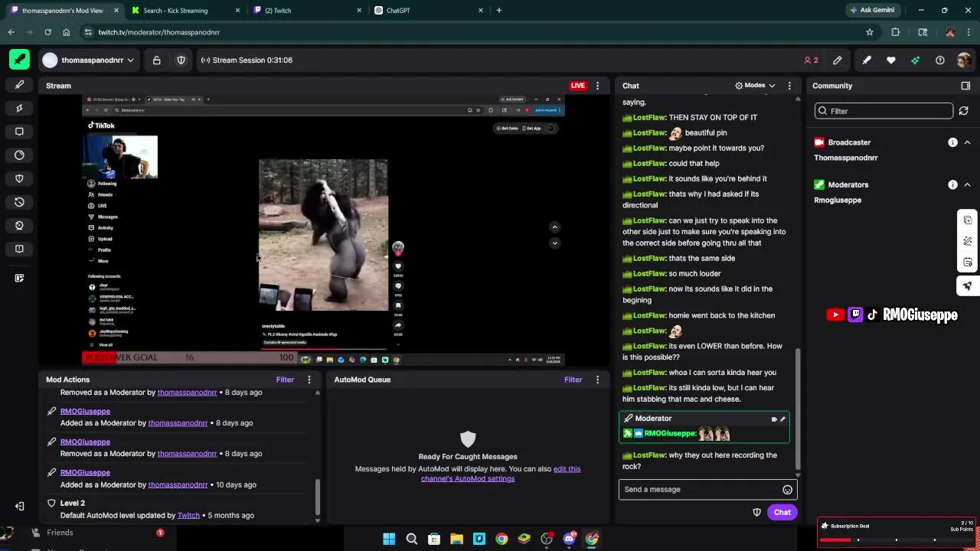This screenshot has height=551, width=980.
Task: Open the Twitch link in AutoMod level entry
Action: (188, 515)
